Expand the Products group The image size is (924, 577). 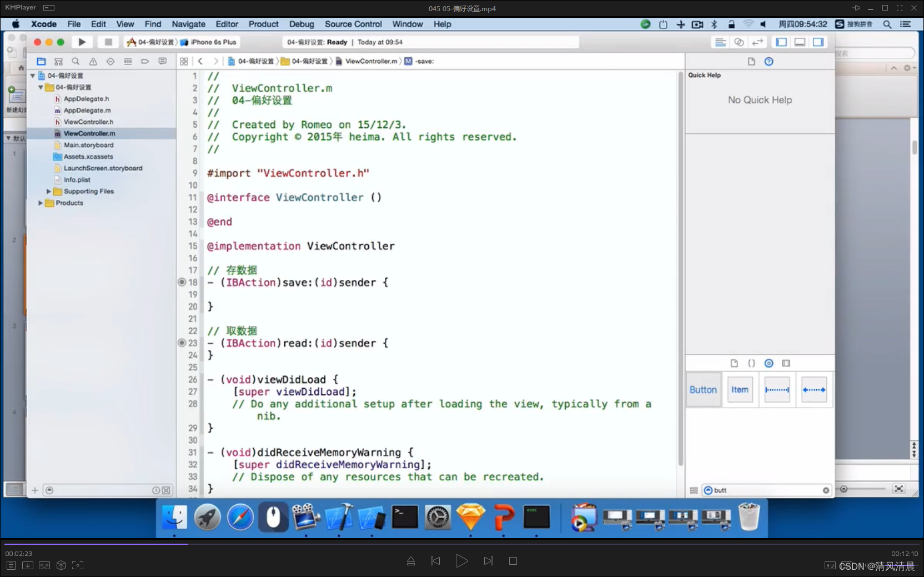[x=41, y=203]
